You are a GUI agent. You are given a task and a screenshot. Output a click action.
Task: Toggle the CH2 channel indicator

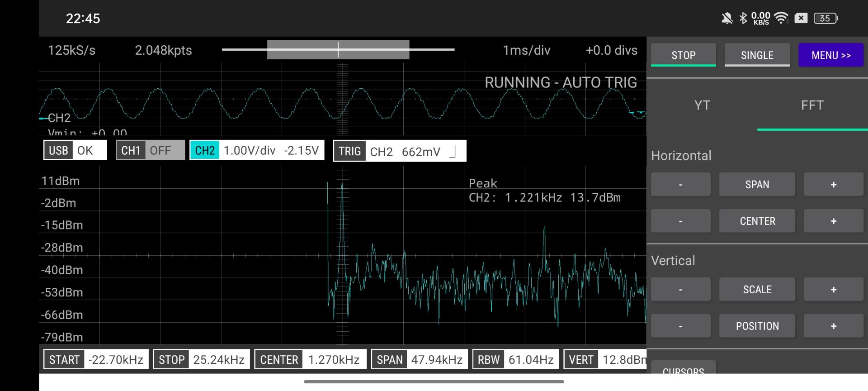pyautogui.click(x=257, y=150)
